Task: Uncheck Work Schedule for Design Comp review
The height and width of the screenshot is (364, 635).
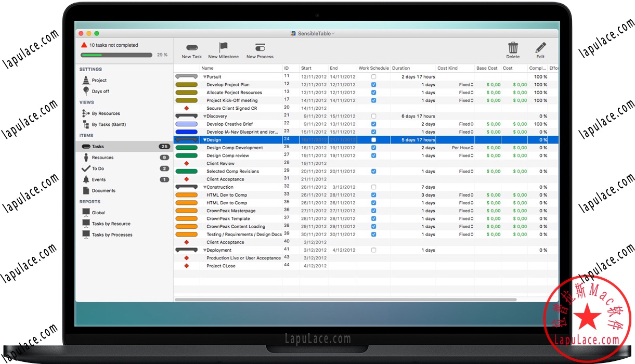Action: tap(372, 155)
